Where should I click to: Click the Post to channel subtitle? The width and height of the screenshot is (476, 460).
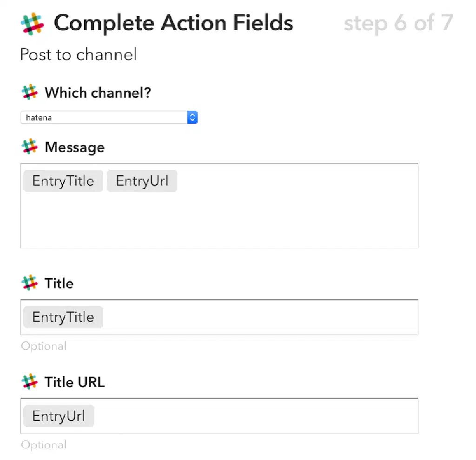pyautogui.click(x=79, y=55)
